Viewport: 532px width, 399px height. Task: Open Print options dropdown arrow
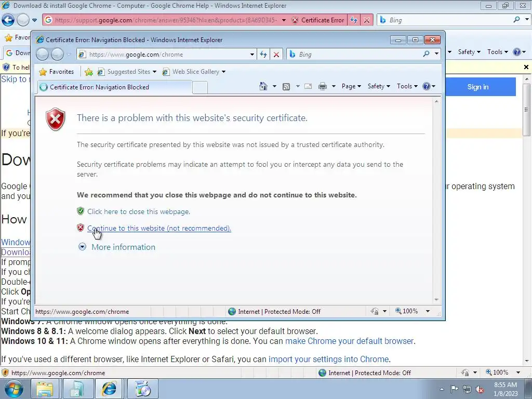point(334,87)
